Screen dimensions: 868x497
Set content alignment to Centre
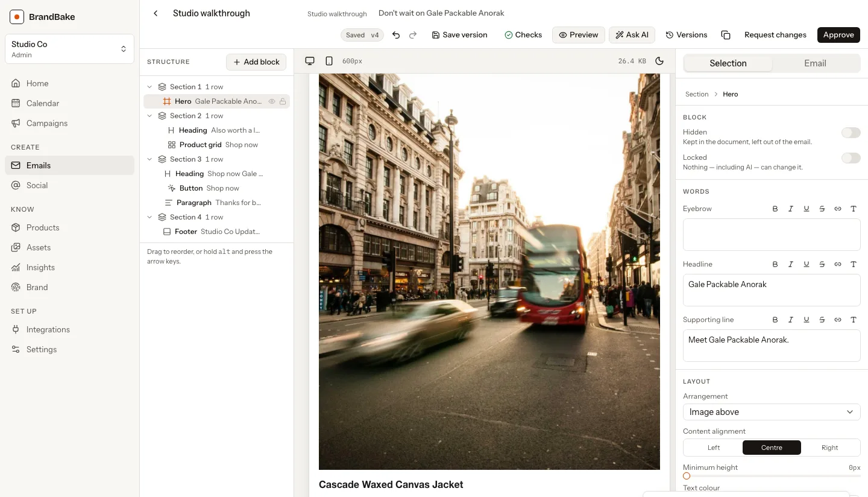coord(772,448)
